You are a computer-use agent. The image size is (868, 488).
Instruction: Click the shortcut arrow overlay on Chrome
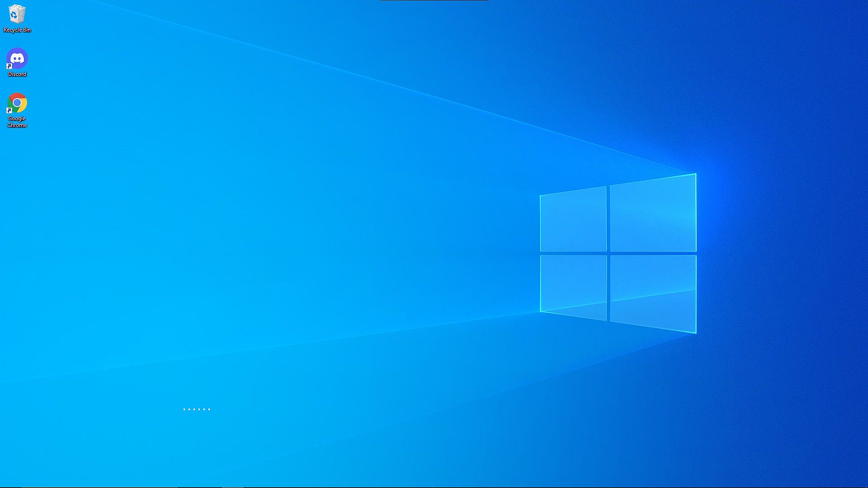(9, 111)
